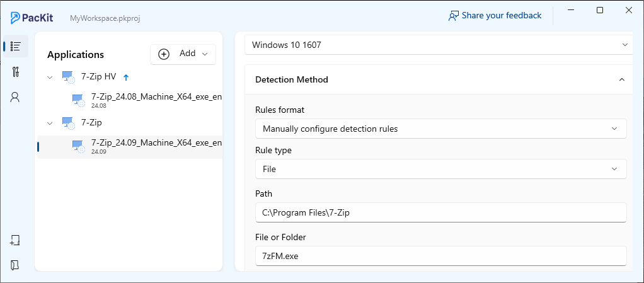
Task: Click the blue update arrow next to 7-Zip HV
Action: pos(126,77)
